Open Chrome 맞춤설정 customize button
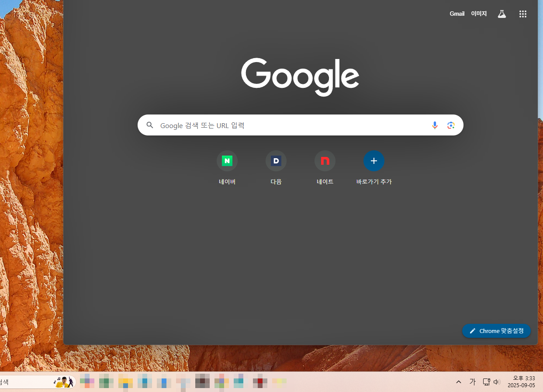 496,331
